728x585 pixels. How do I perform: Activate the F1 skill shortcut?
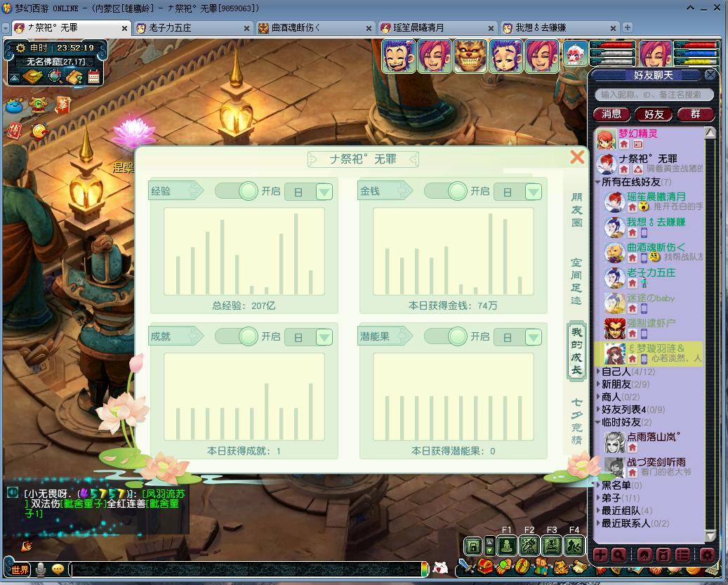507,546
